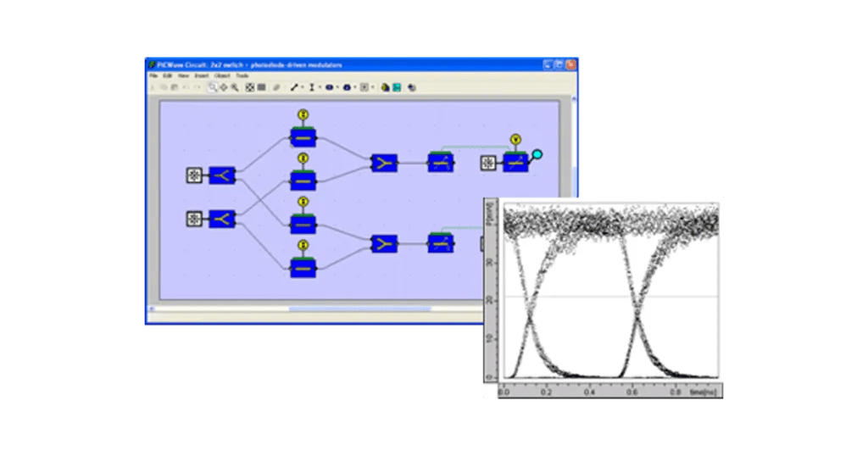Click yellow electrical port above bottom modulator
The image size is (868, 456).
point(303,245)
